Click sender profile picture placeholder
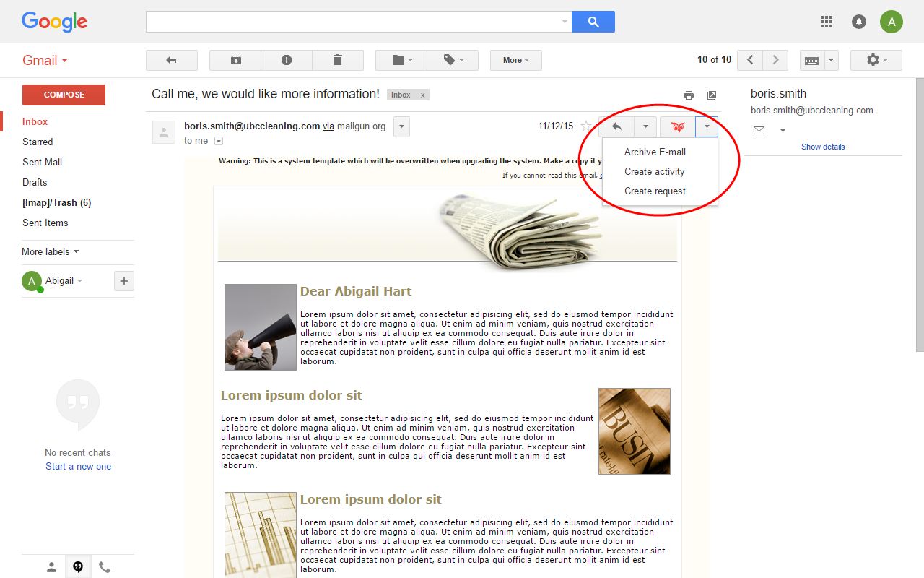Screen dimensions: 924x578 [x=164, y=132]
